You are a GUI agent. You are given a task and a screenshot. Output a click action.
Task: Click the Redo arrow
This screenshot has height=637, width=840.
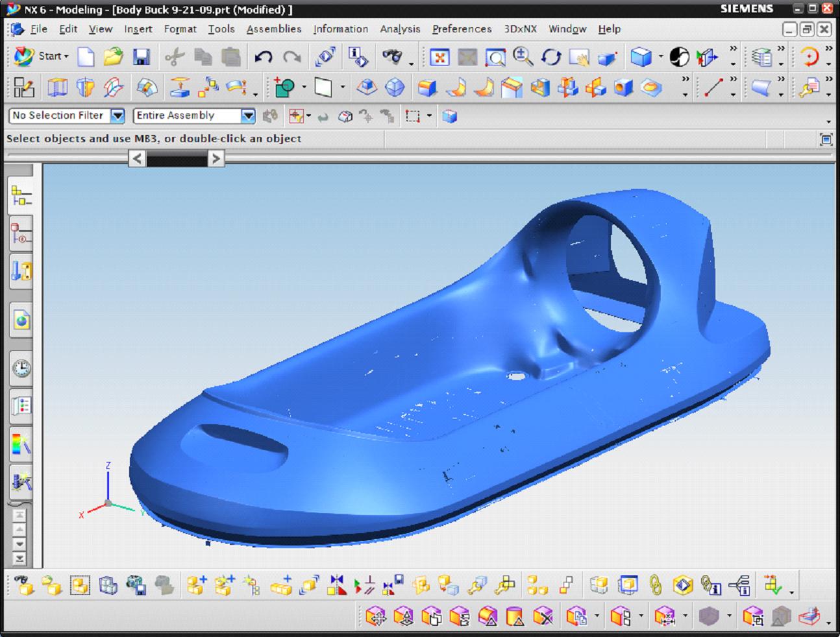291,57
